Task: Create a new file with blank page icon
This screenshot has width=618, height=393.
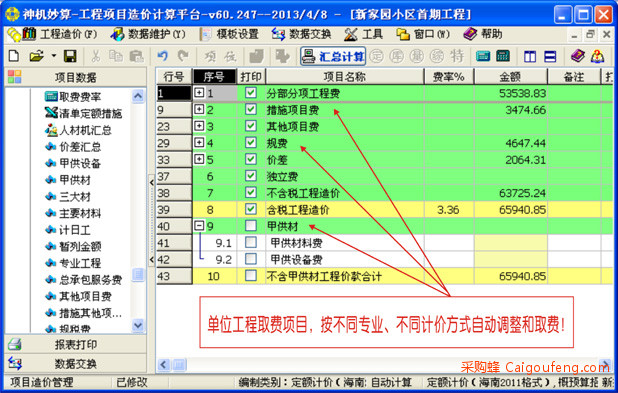Action: [x=14, y=56]
